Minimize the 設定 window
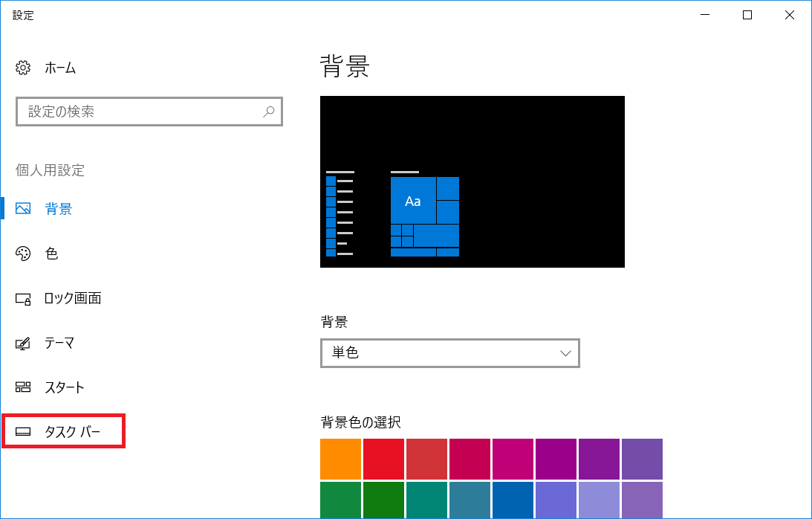Viewport: 812px width, 519px height. (705, 15)
